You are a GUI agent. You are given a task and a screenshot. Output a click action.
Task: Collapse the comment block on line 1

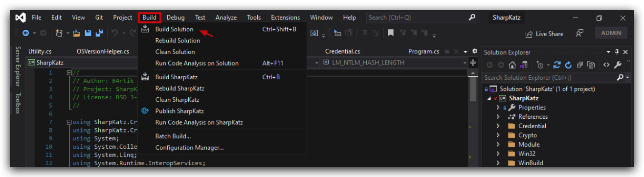point(69,72)
